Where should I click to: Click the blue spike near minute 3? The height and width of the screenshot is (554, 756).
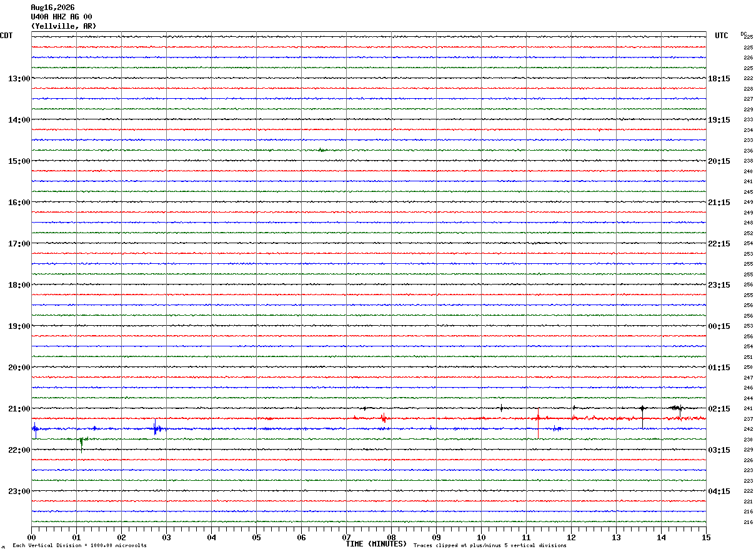pos(156,428)
